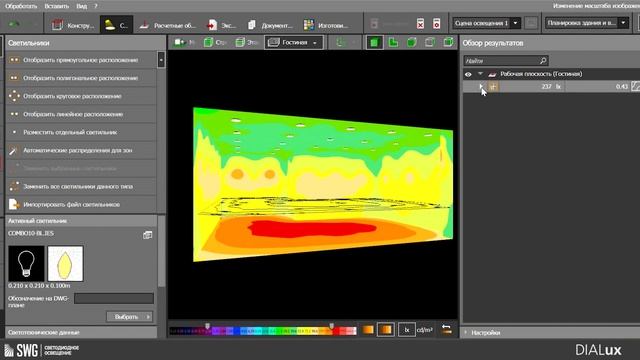Adjust the left marker on false-color scale

click(x=207, y=326)
